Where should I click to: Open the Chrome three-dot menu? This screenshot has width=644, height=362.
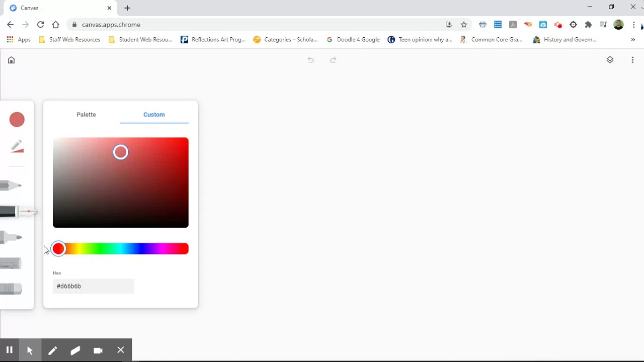[634, 25]
